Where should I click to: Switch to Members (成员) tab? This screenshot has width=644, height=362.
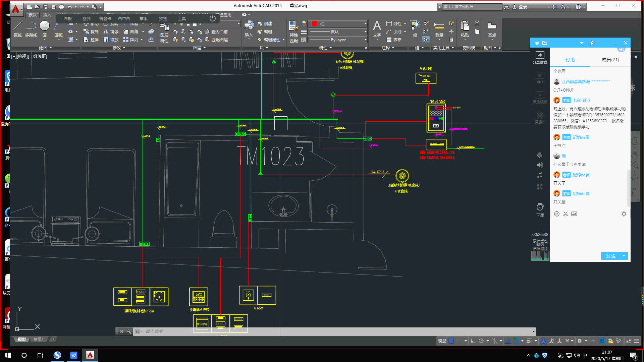click(610, 60)
